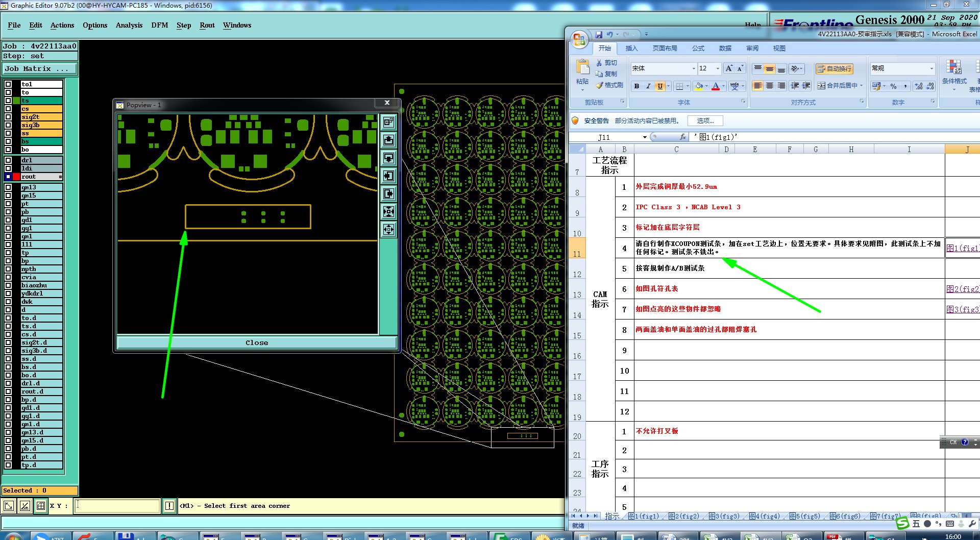980x540 pixels.
Task: Expand the borders dropdown arrow
Action: pos(688,86)
